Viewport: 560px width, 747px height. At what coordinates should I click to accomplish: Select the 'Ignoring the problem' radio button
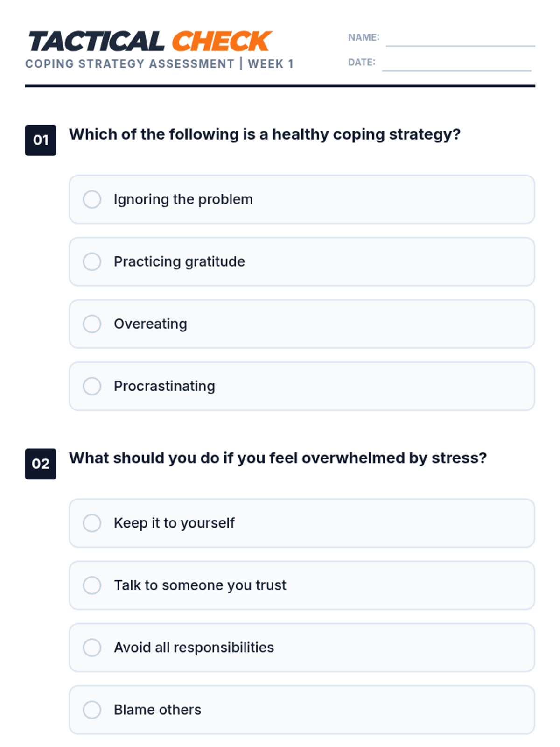coord(92,199)
